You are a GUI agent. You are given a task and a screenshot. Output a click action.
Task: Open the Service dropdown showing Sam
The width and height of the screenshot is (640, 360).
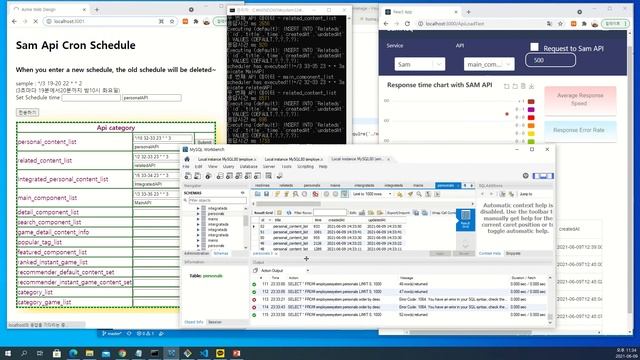420,64
